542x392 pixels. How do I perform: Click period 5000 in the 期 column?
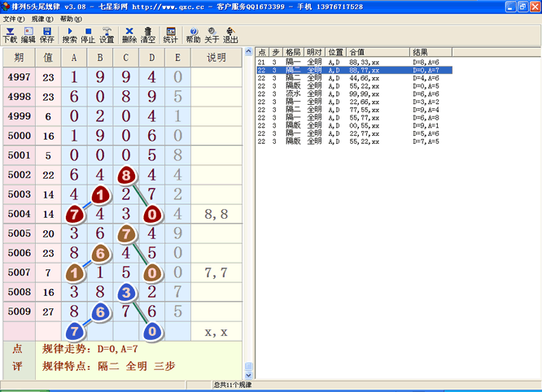point(19,135)
